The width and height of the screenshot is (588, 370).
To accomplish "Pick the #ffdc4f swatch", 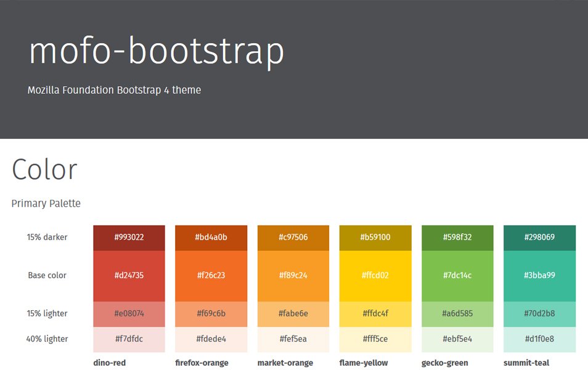I will (375, 314).
